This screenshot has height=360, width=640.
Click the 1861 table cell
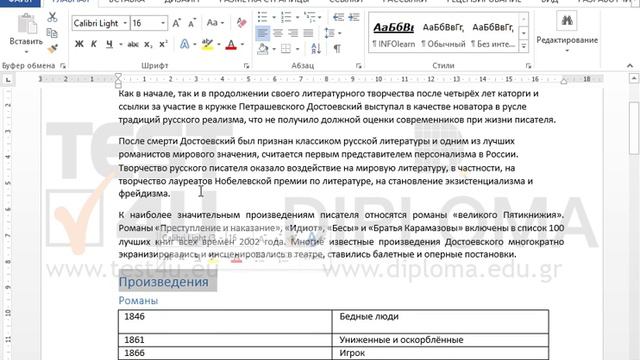pos(225,340)
